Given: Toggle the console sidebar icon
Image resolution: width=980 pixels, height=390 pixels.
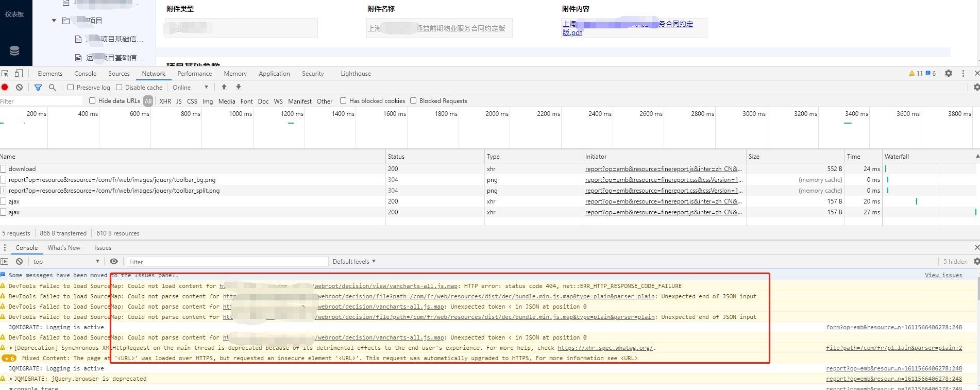Looking at the screenshot, I should 5,262.
